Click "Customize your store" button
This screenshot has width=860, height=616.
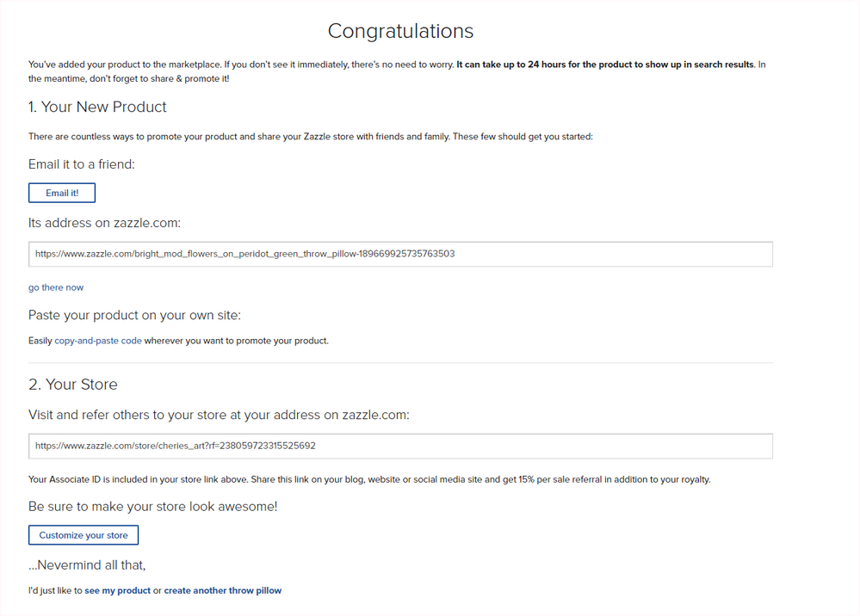84,535
